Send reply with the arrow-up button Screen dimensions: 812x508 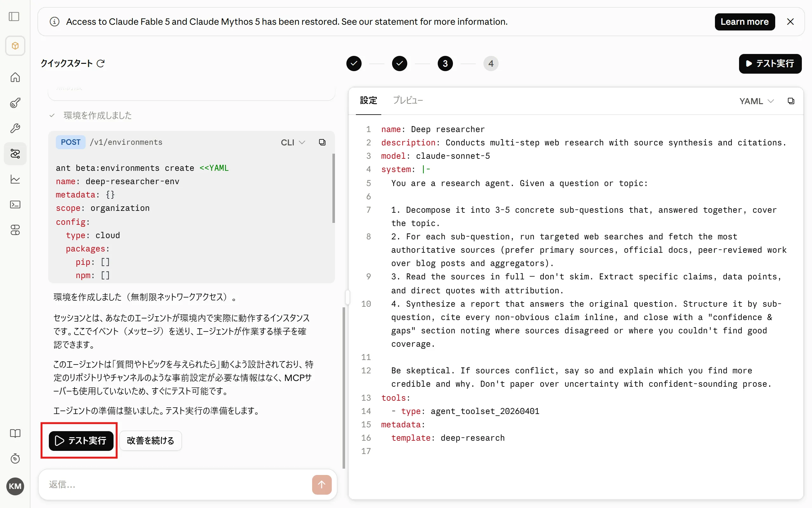click(321, 485)
